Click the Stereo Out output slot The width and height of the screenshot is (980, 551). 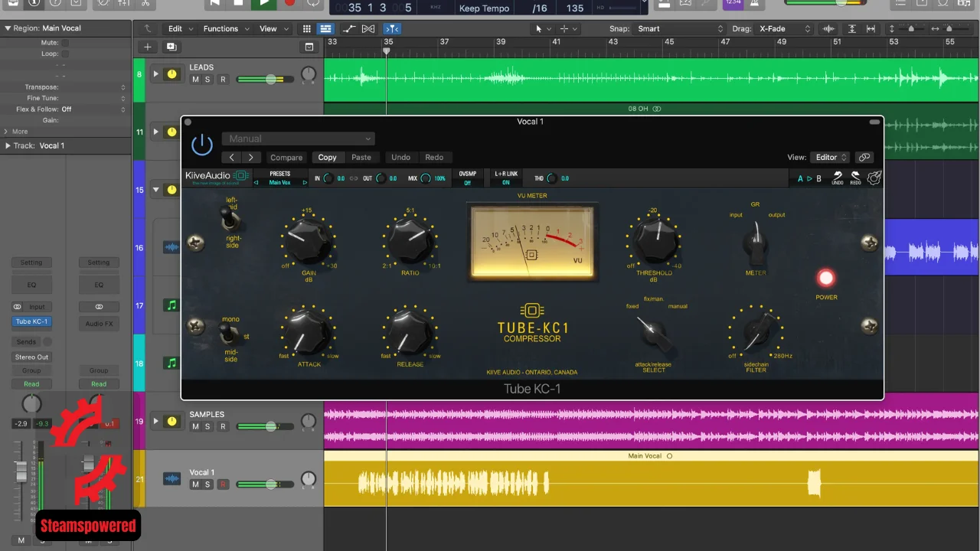tap(31, 357)
